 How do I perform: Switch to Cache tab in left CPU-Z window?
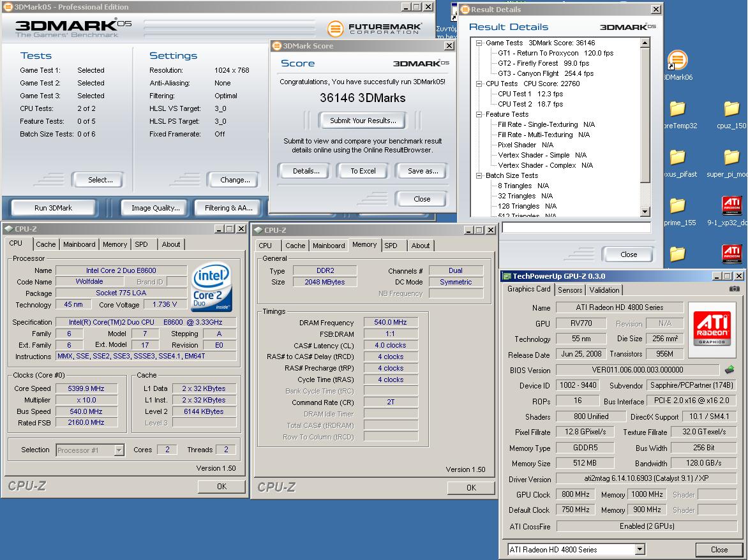click(x=46, y=244)
